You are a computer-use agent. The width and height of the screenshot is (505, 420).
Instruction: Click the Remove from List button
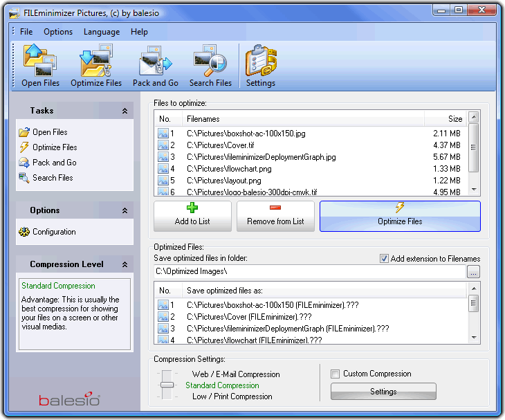(x=276, y=216)
